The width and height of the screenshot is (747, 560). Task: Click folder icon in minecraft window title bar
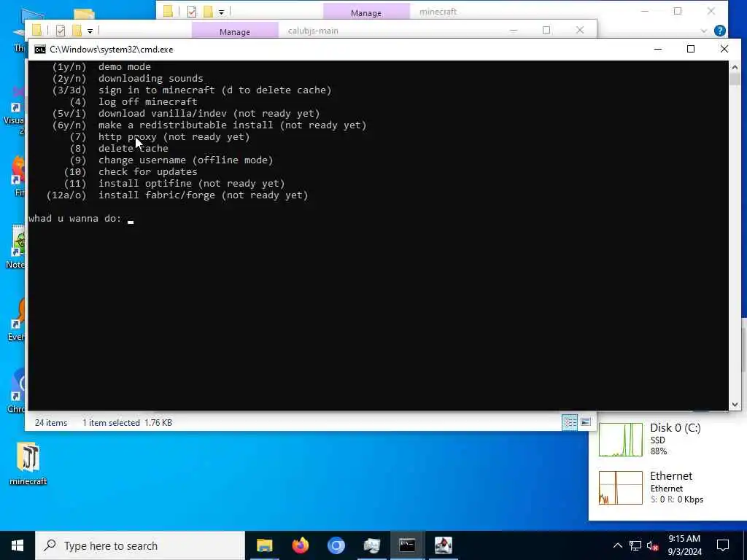pos(169,12)
